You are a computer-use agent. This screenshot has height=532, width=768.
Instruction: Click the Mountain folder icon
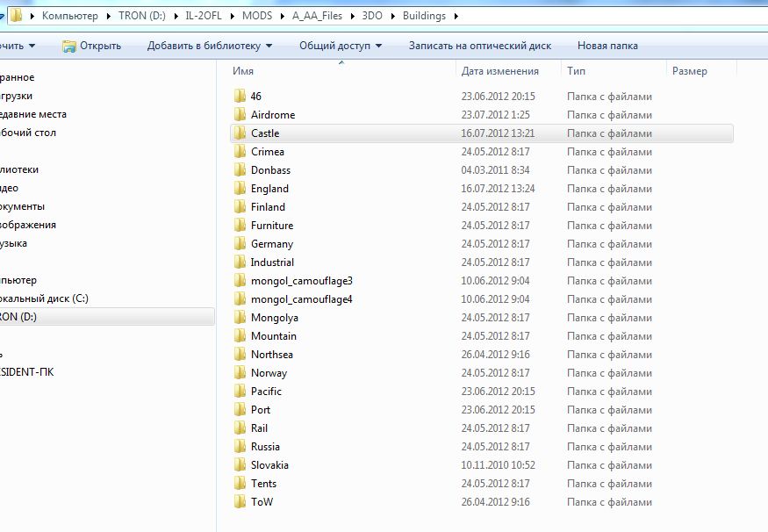point(240,336)
